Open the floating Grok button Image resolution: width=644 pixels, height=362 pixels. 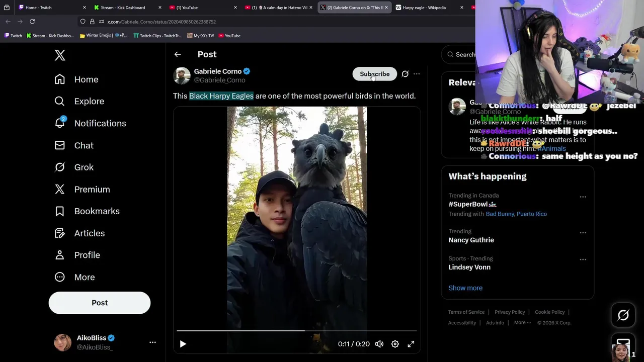click(623, 315)
